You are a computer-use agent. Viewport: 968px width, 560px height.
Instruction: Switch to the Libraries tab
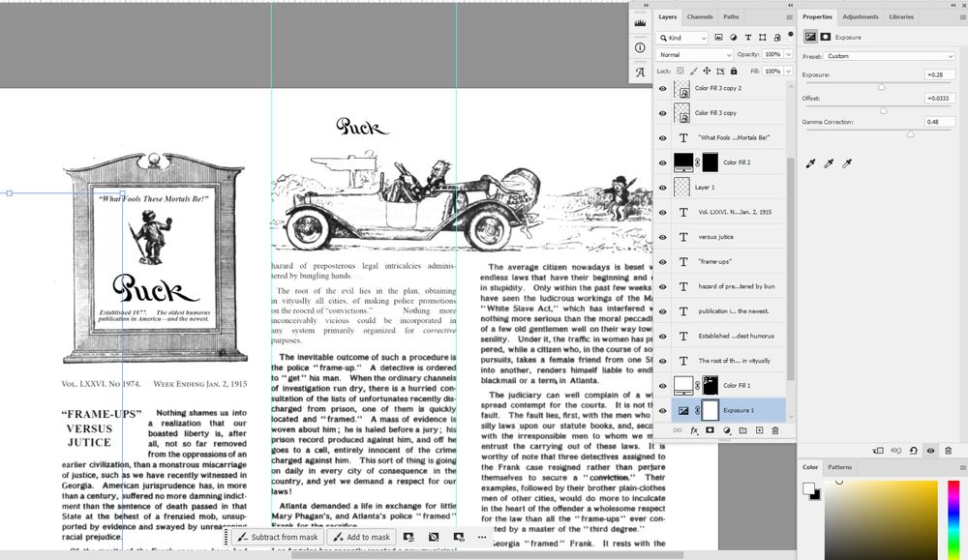coord(900,17)
